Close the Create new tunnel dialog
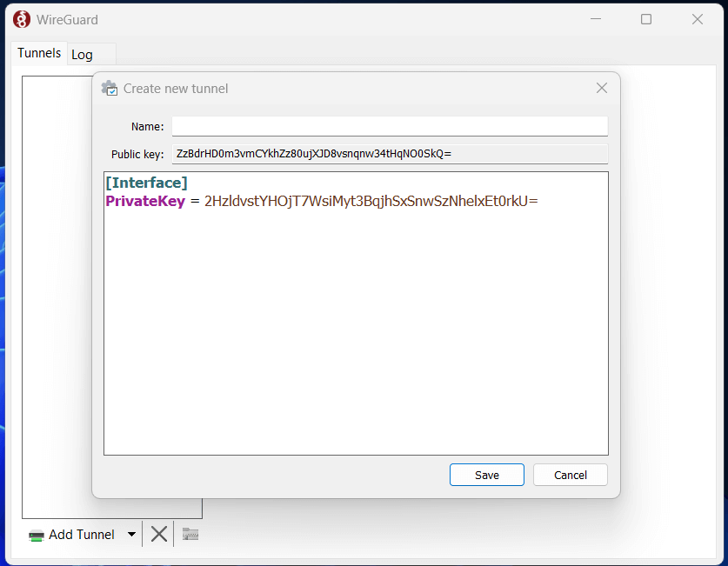 601,88
